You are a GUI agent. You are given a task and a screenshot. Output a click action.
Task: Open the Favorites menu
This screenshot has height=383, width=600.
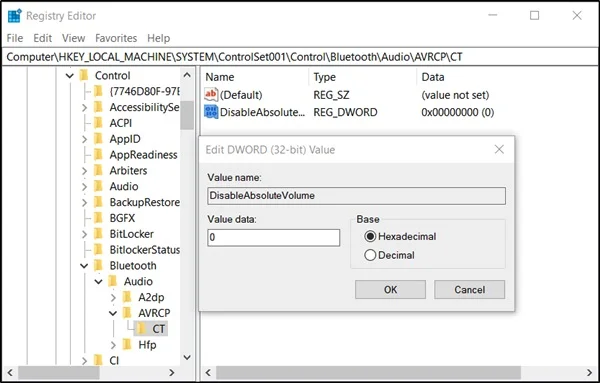[x=116, y=38]
